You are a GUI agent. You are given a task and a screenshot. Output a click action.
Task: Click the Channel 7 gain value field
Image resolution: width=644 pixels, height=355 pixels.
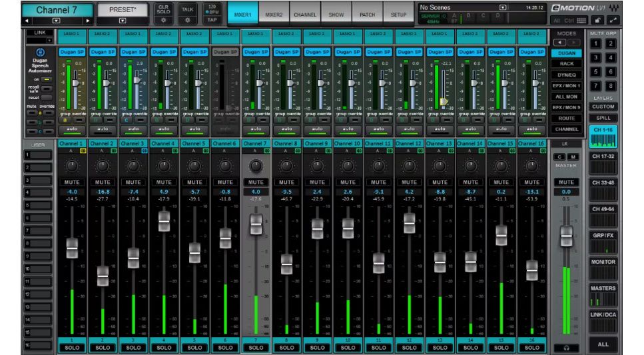256,192
